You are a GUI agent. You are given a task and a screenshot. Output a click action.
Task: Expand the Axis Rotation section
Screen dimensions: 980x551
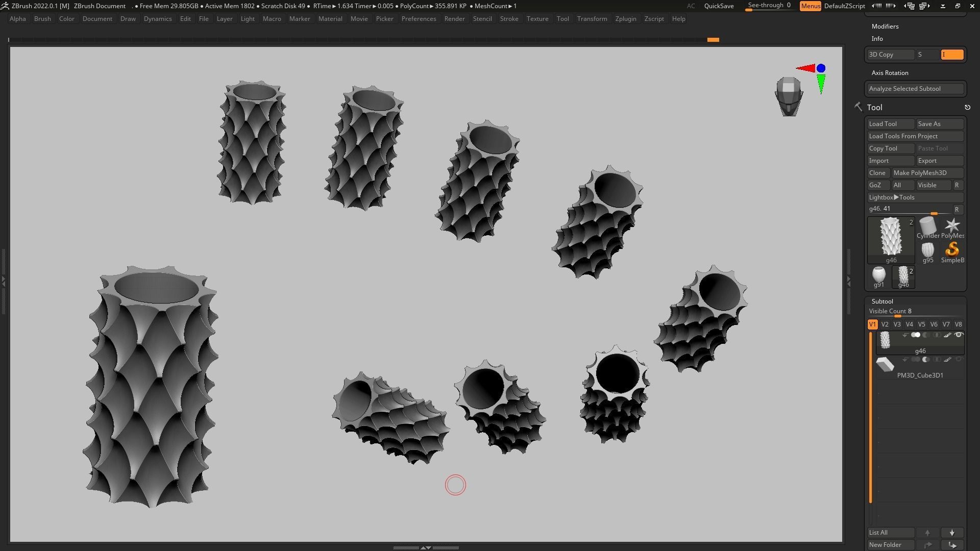890,73
